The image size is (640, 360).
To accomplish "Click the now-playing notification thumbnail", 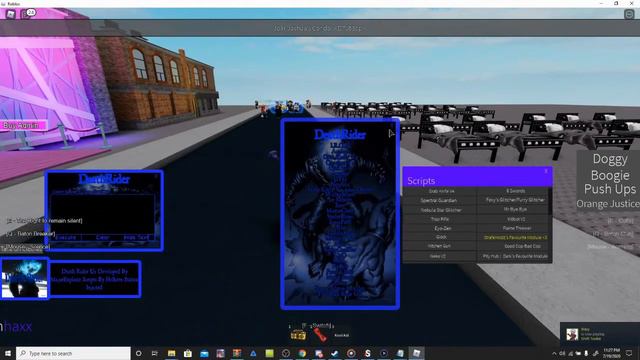I will (x=572, y=334).
